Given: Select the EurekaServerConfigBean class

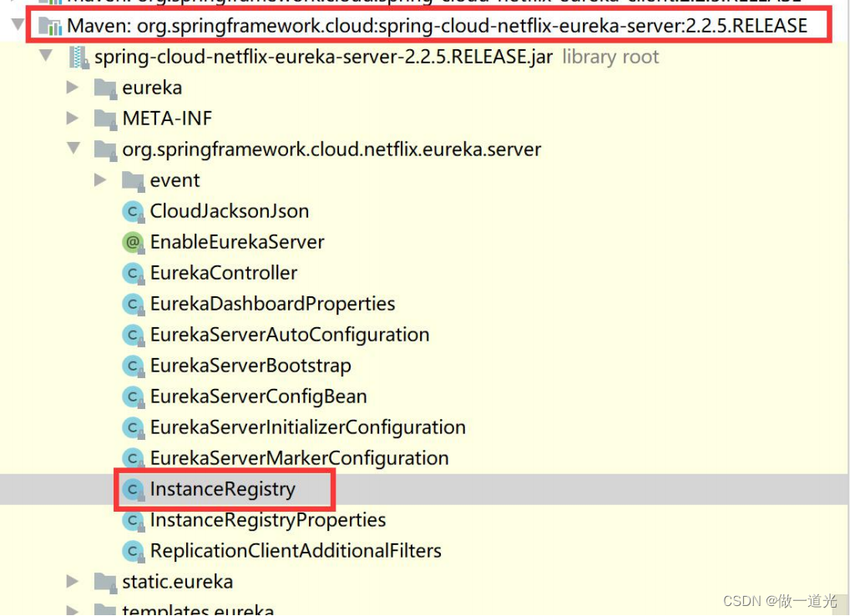Looking at the screenshot, I should 259,396.
